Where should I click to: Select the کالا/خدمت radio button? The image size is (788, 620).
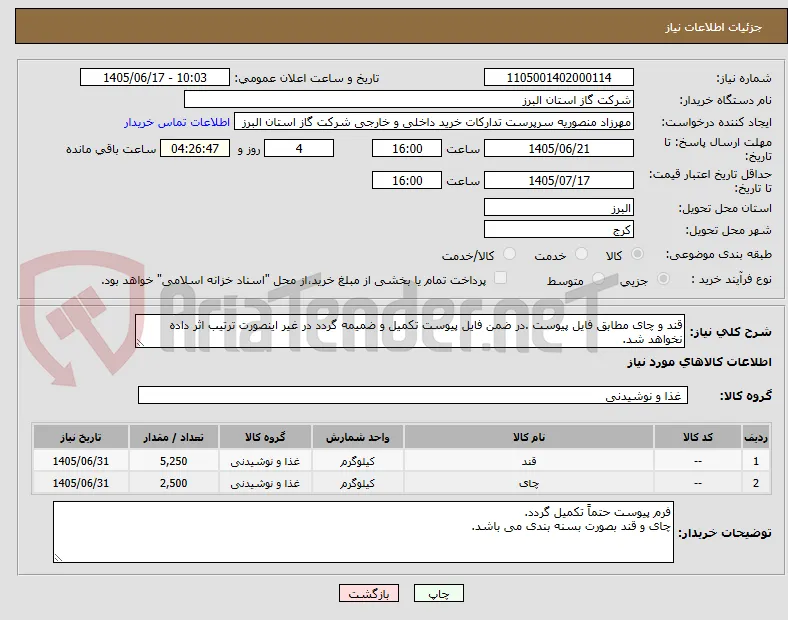[x=510, y=254]
